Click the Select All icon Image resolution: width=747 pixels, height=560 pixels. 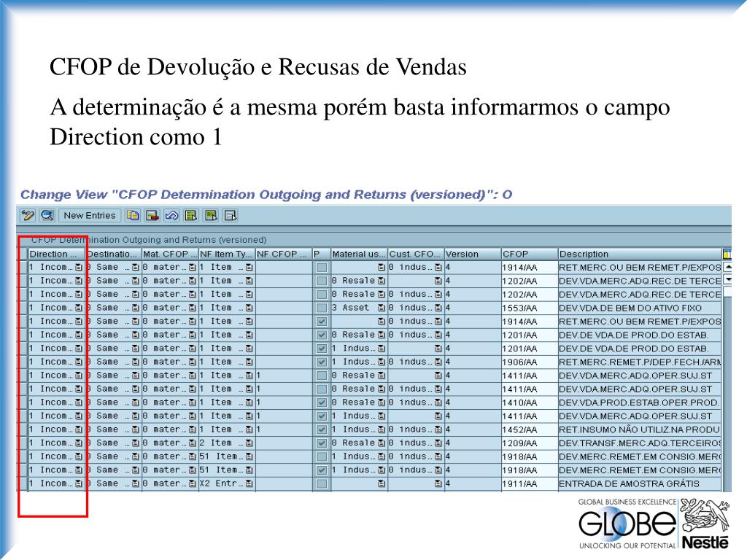191,216
